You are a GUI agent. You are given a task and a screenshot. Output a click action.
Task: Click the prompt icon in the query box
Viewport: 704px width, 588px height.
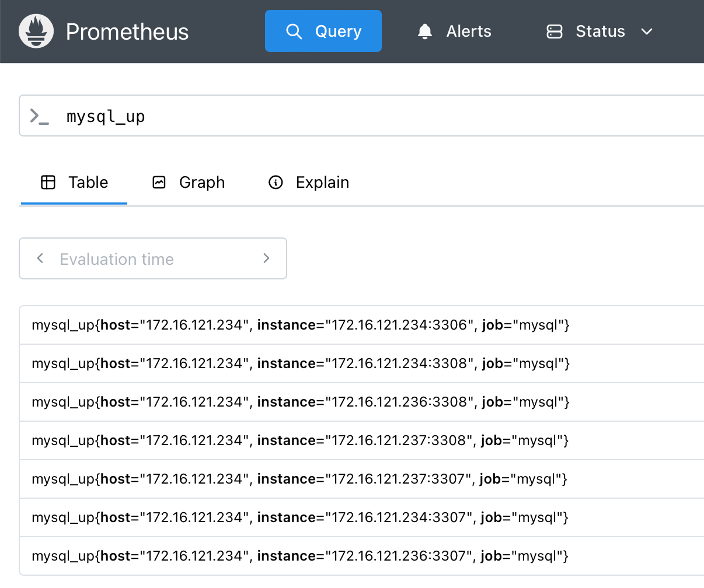tap(39, 116)
